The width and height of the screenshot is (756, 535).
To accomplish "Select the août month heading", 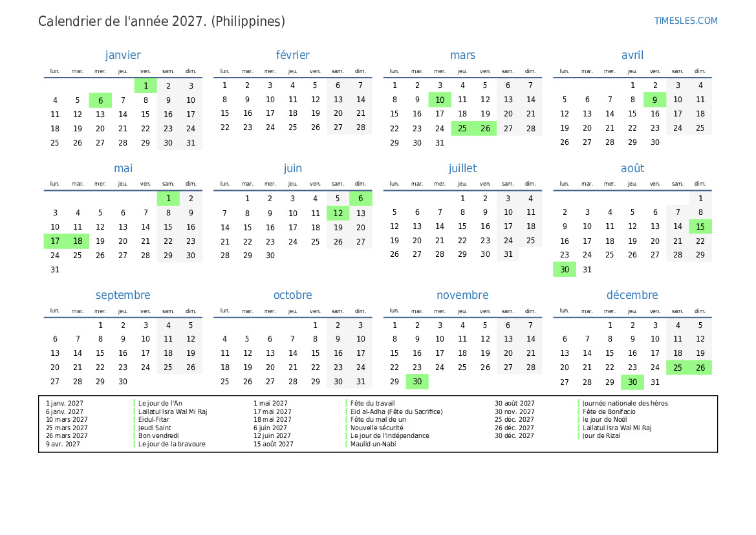I will 632,168.
